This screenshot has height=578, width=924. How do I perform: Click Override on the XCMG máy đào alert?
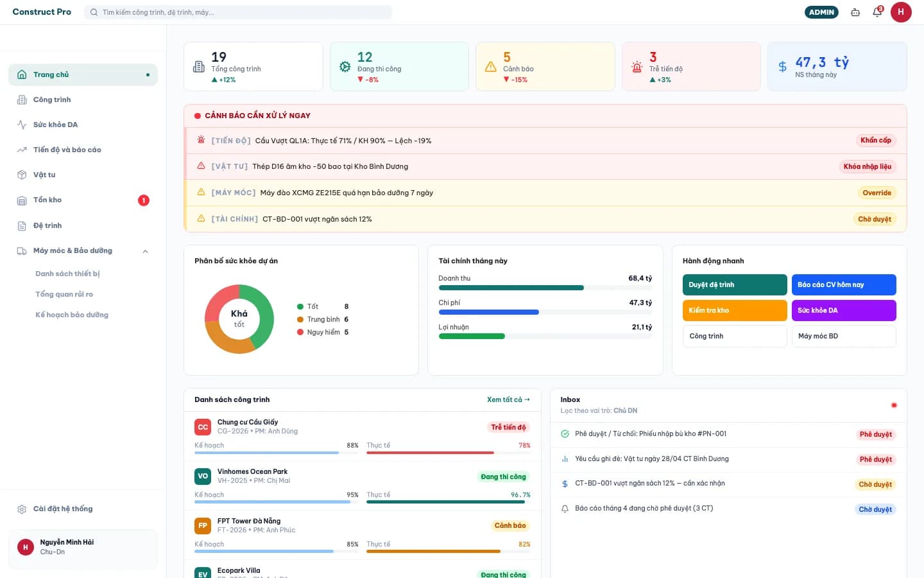coord(877,193)
